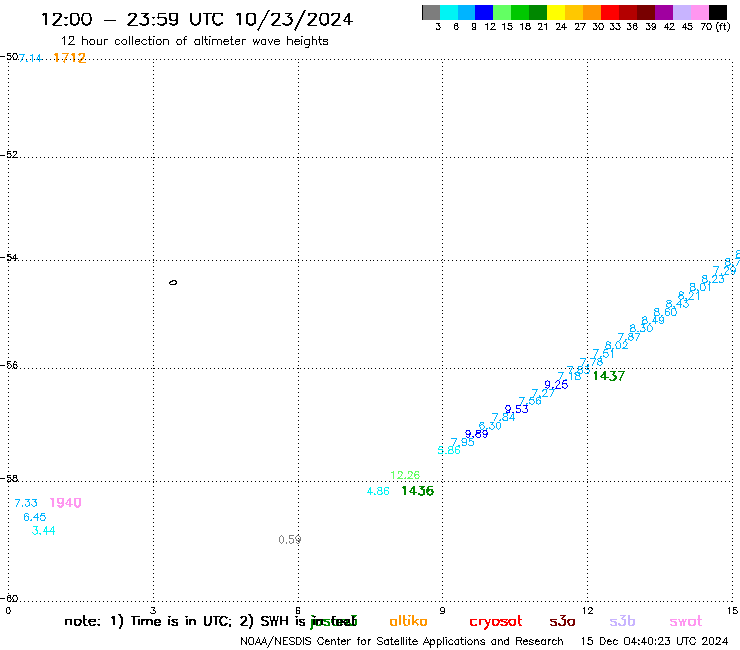The width and height of the screenshot is (740, 650).
Task: Pick the dark blue swatch in the color bar
Action: [x=484, y=12]
